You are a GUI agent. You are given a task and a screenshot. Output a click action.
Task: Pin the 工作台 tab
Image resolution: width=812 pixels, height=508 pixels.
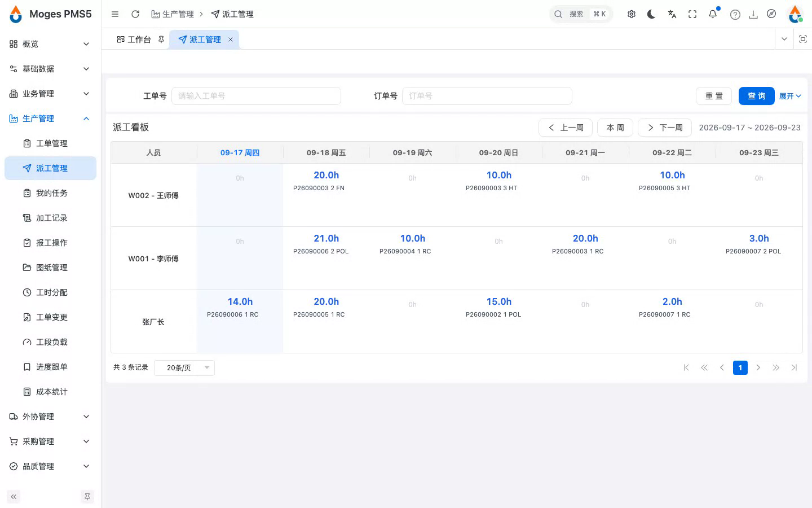click(161, 40)
